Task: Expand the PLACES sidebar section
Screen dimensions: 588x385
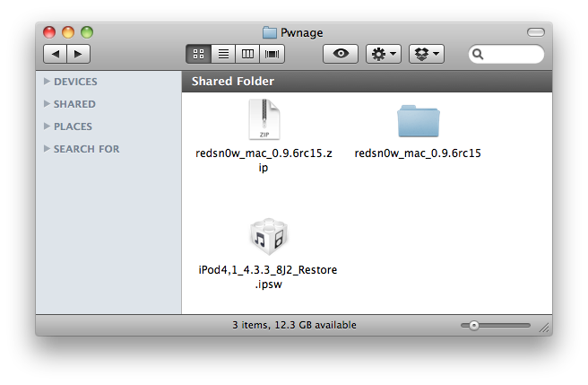Action: 48,127
